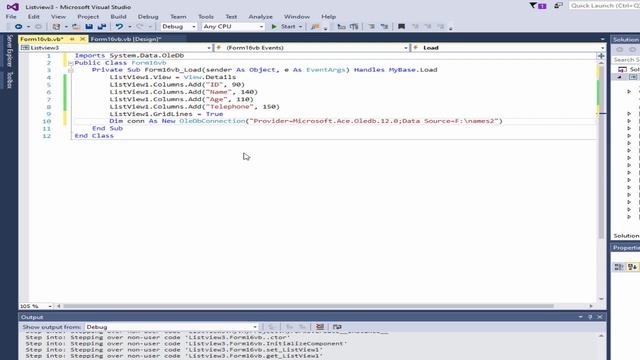This screenshot has width=640, height=360.
Task: Click the Alphabetical sort icon in Properties panel
Action: tap(632, 267)
